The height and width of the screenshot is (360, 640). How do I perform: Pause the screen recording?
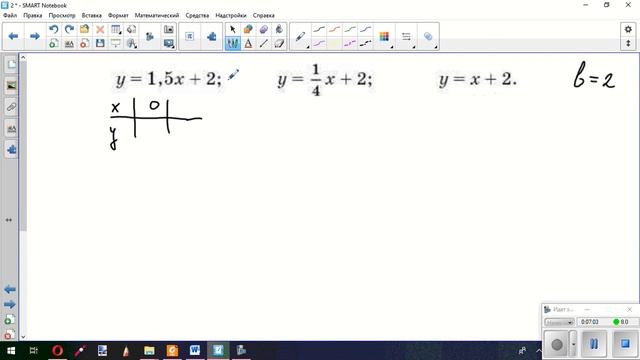594,344
